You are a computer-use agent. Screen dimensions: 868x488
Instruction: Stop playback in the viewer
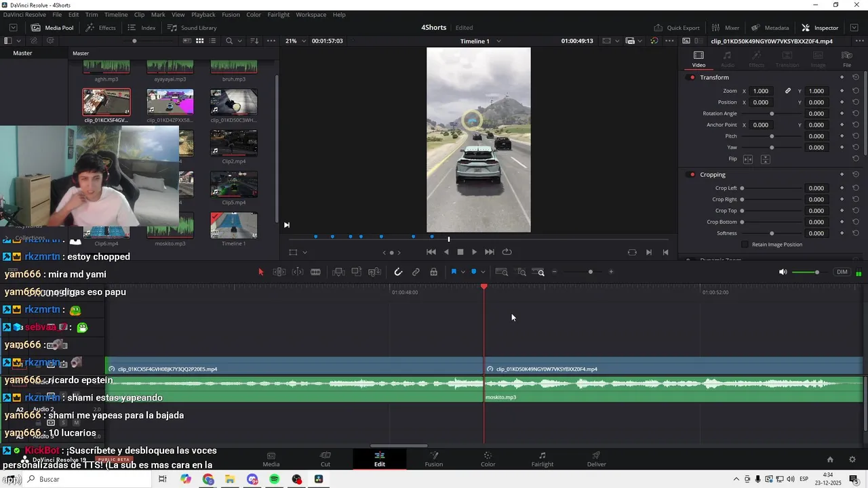click(460, 252)
